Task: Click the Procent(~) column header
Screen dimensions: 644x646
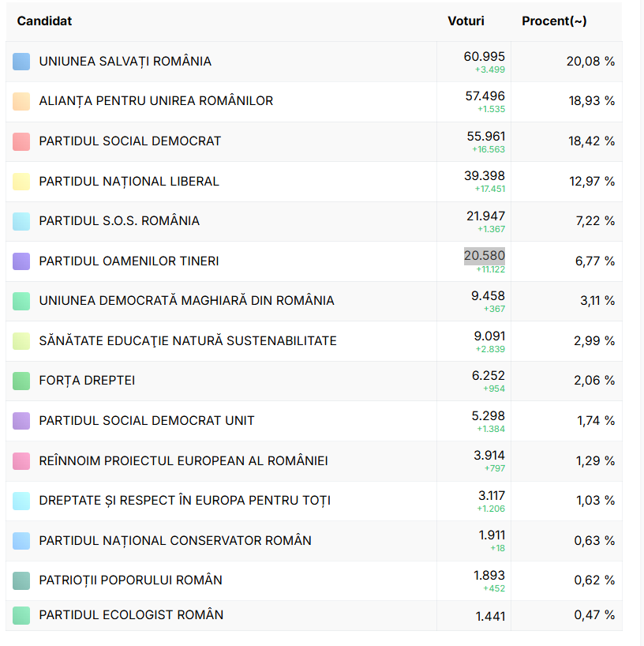Action: 554,21
